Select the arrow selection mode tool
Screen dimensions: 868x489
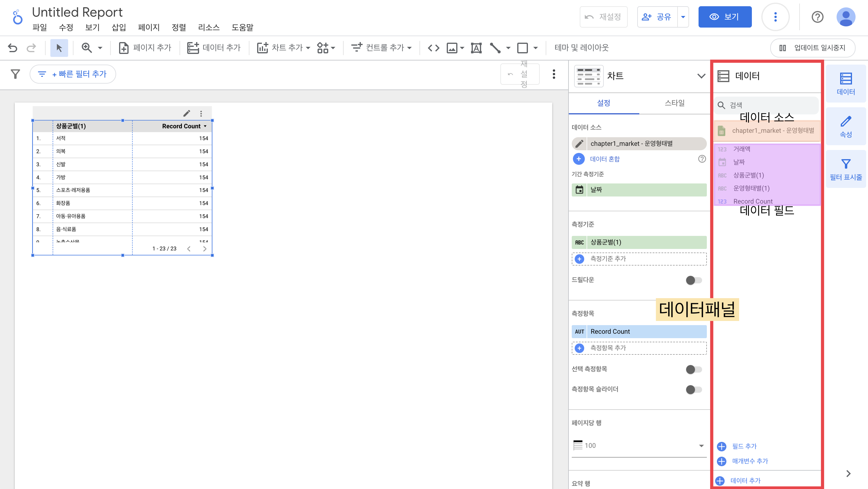click(59, 48)
